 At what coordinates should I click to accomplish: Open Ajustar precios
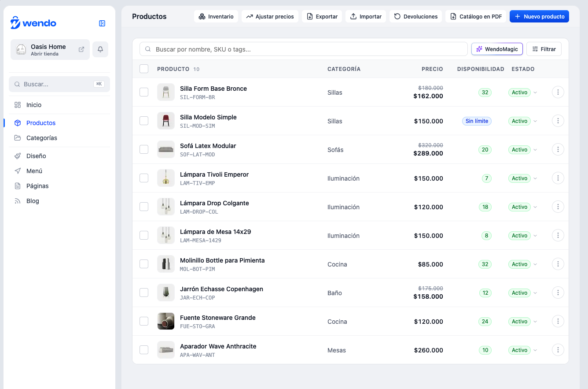pyautogui.click(x=270, y=16)
